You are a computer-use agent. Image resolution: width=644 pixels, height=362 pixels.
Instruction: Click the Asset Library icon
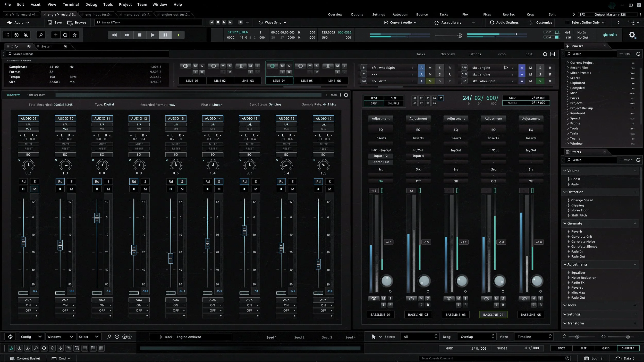[x=436, y=22]
